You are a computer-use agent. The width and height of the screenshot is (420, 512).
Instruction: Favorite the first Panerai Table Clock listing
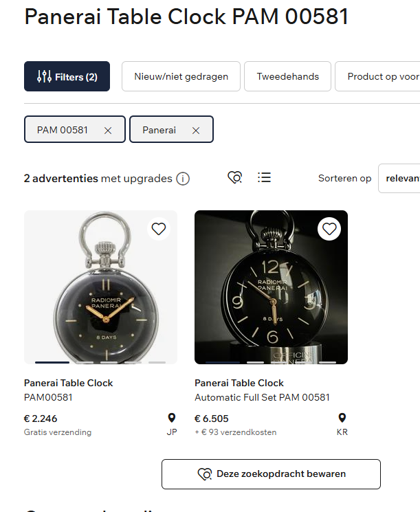[x=159, y=229]
